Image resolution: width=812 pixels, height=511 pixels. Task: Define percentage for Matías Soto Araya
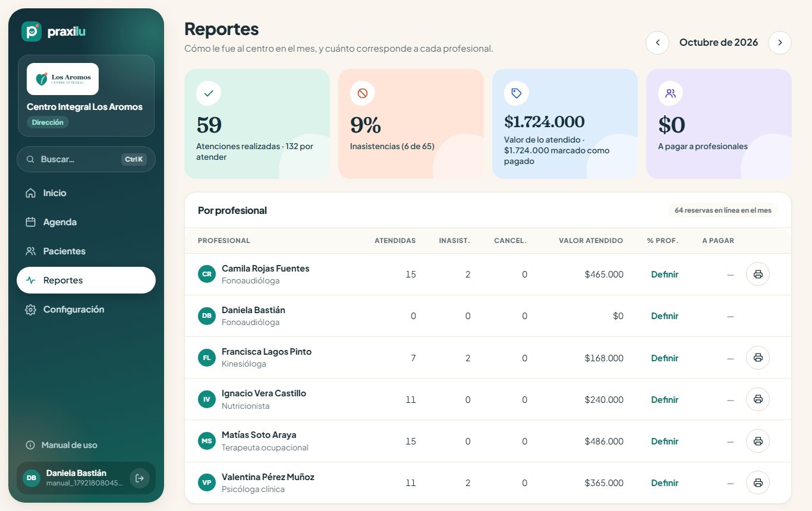tap(665, 441)
